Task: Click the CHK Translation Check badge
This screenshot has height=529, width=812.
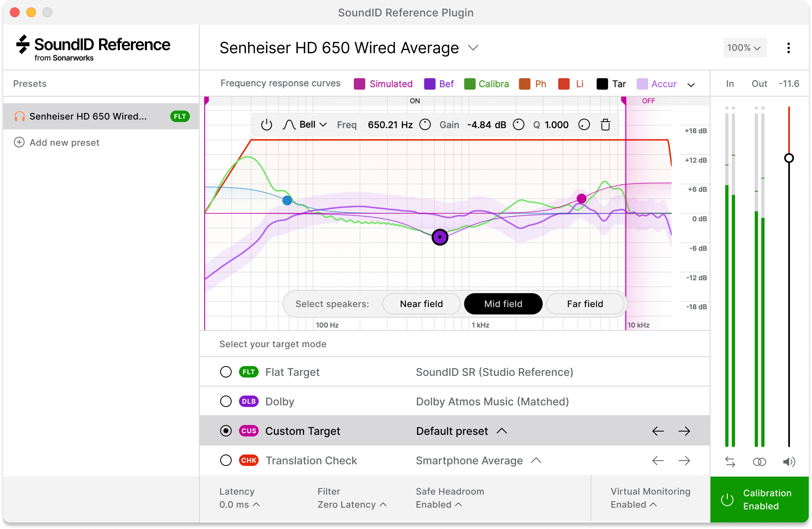Action: click(x=249, y=460)
